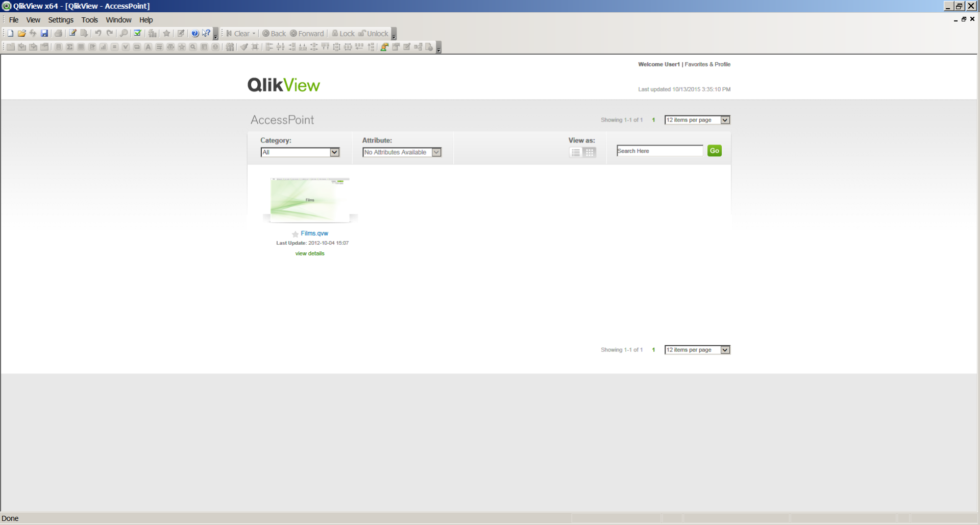Image resolution: width=980 pixels, height=525 pixels.
Task: Open the Category dropdown showing All
Action: tap(300, 152)
